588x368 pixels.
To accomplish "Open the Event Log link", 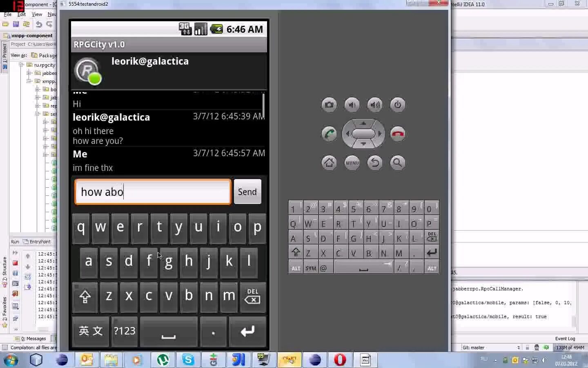I will click(x=565, y=339).
